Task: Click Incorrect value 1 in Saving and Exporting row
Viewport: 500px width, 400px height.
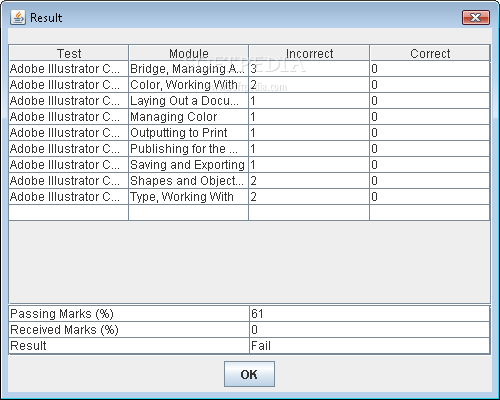Action: pos(309,165)
